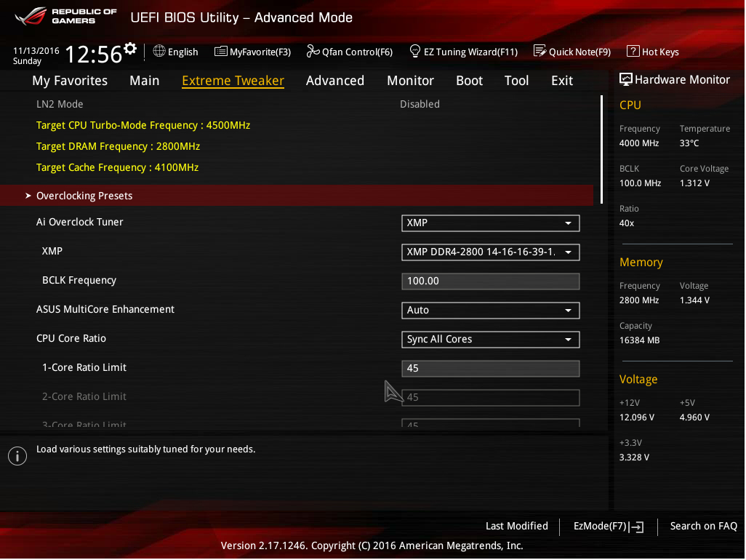Click Ai Overclock Tuner label
The width and height of the screenshot is (746, 560).
pyautogui.click(x=79, y=223)
